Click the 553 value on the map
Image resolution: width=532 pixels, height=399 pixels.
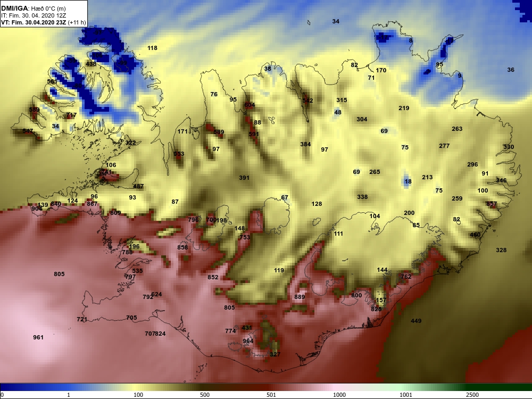click(x=179, y=154)
